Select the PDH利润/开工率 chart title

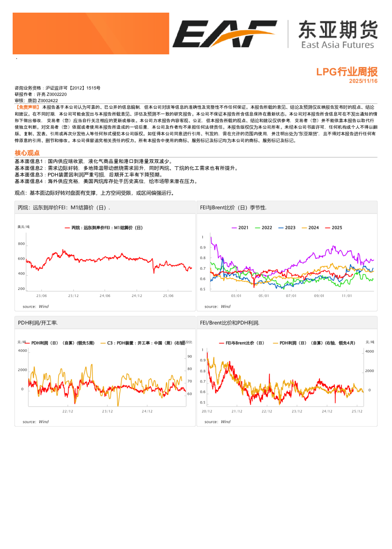click(x=38, y=323)
